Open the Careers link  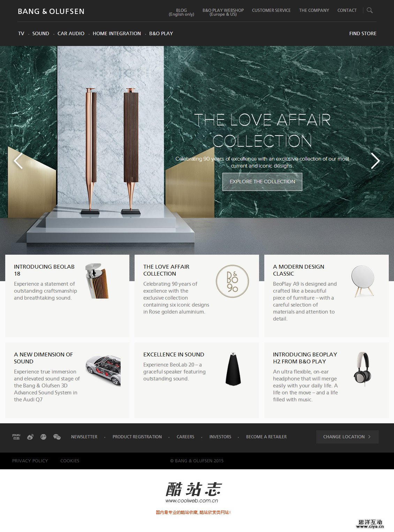(185, 437)
